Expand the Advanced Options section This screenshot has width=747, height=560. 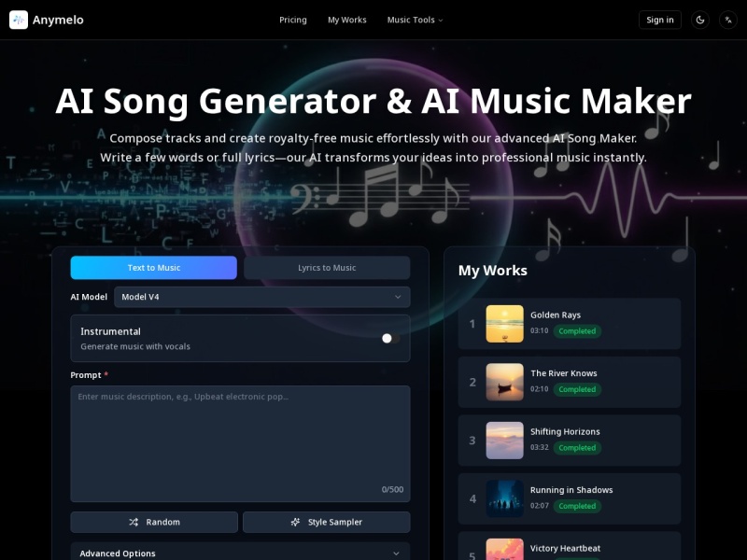[x=240, y=553]
